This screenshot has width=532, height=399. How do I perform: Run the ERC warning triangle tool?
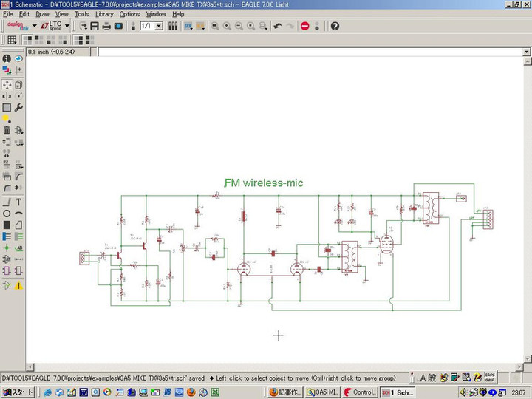(x=18, y=285)
